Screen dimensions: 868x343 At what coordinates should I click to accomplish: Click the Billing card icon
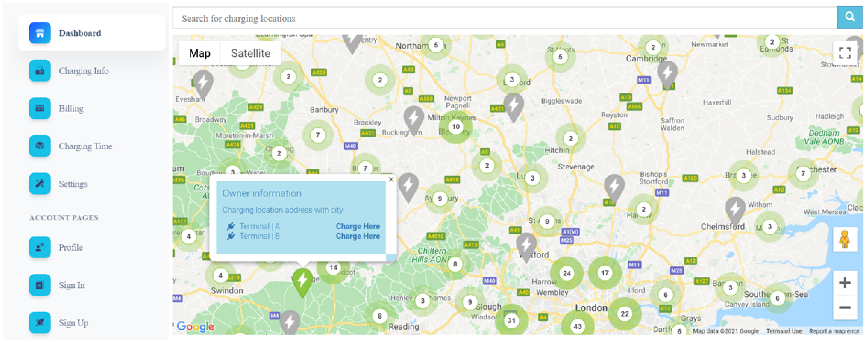coord(40,108)
